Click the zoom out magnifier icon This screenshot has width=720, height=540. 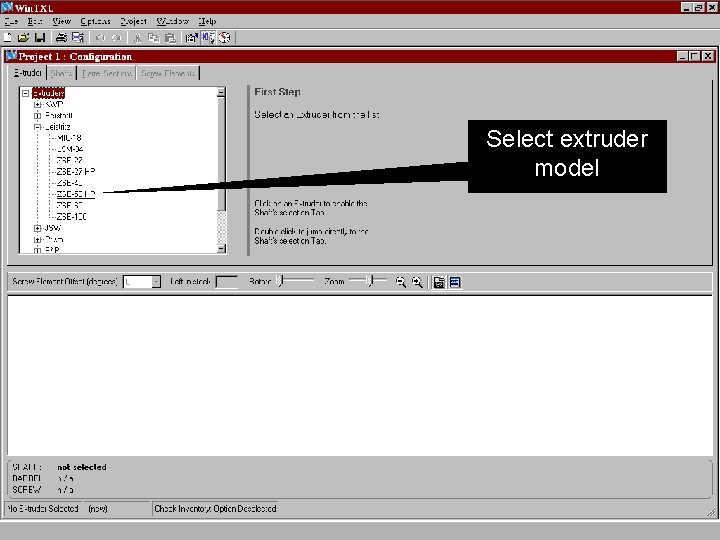coord(400,282)
